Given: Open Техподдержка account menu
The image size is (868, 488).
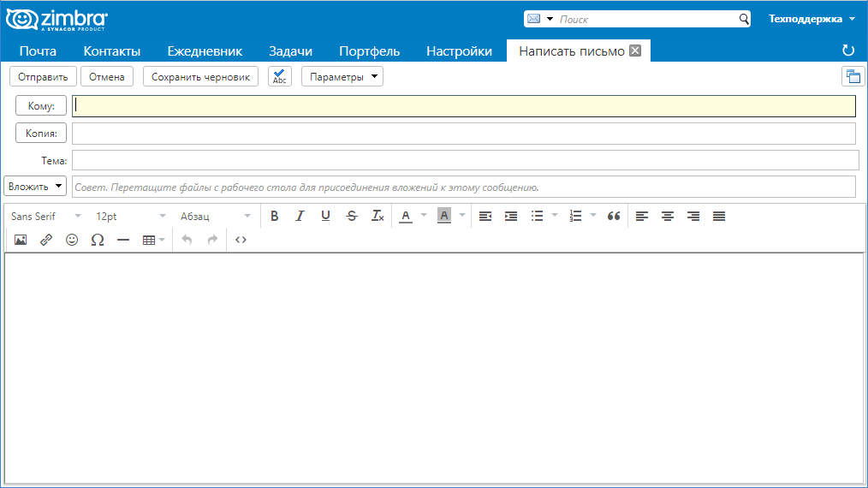Looking at the screenshot, I should coord(812,19).
